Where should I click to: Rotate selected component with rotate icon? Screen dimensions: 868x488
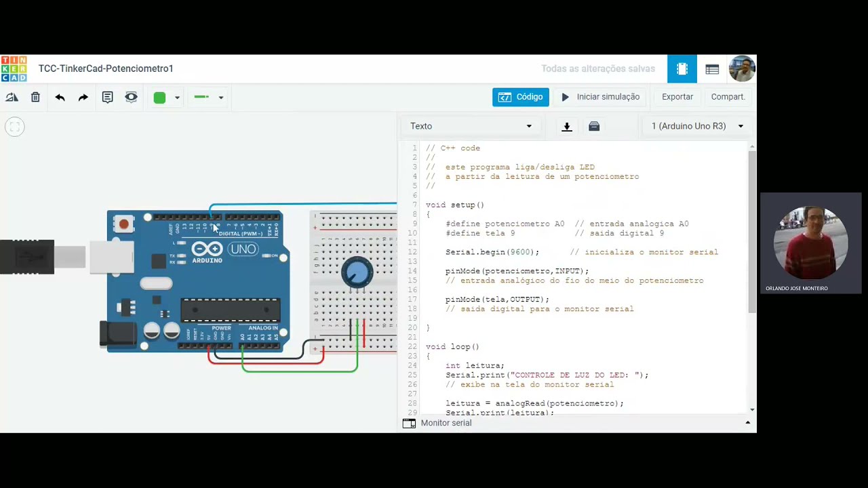pyautogui.click(x=12, y=98)
